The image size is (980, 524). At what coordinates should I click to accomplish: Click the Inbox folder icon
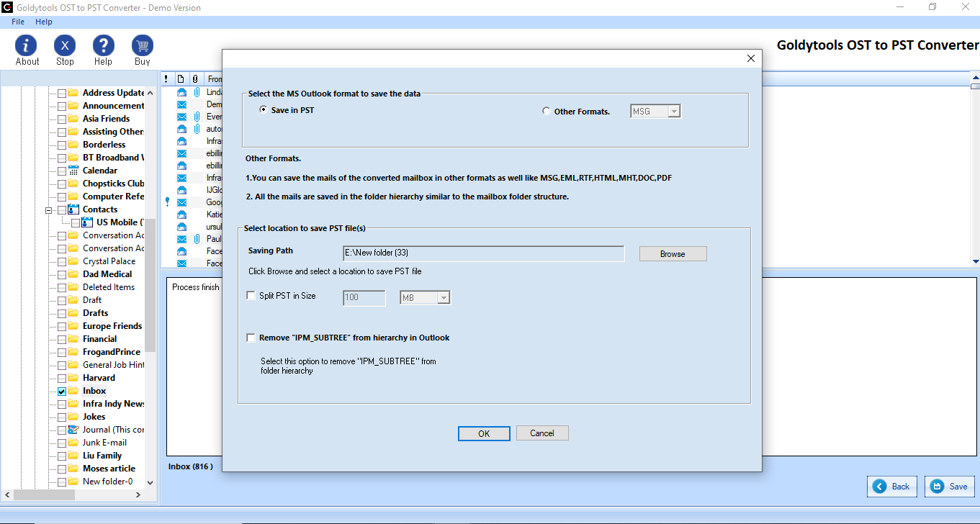point(73,391)
